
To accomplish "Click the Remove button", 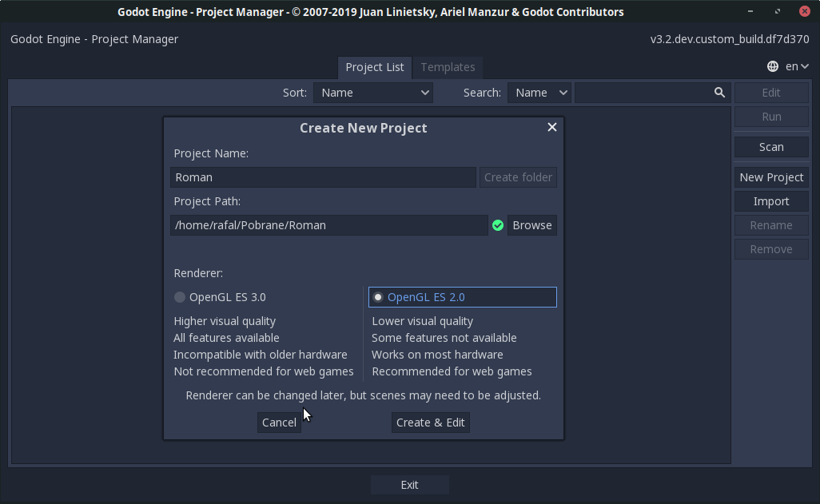I will 771,249.
